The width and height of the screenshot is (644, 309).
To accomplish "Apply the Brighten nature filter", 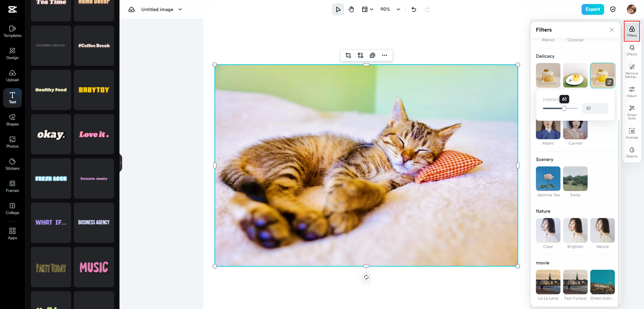I will click(575, 230).
